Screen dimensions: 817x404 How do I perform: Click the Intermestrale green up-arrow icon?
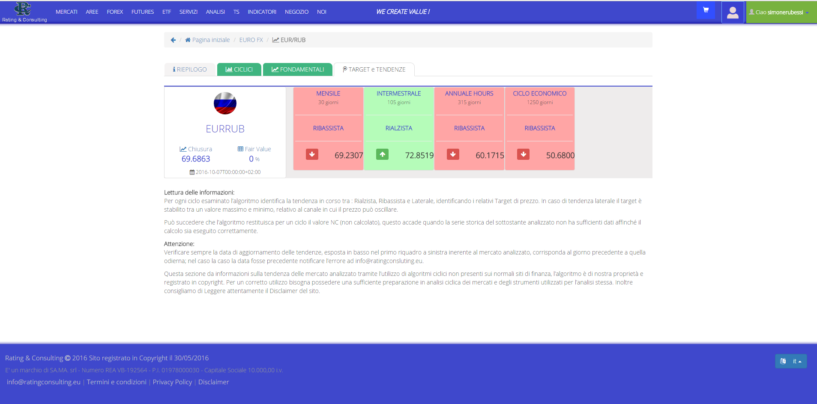383,155
